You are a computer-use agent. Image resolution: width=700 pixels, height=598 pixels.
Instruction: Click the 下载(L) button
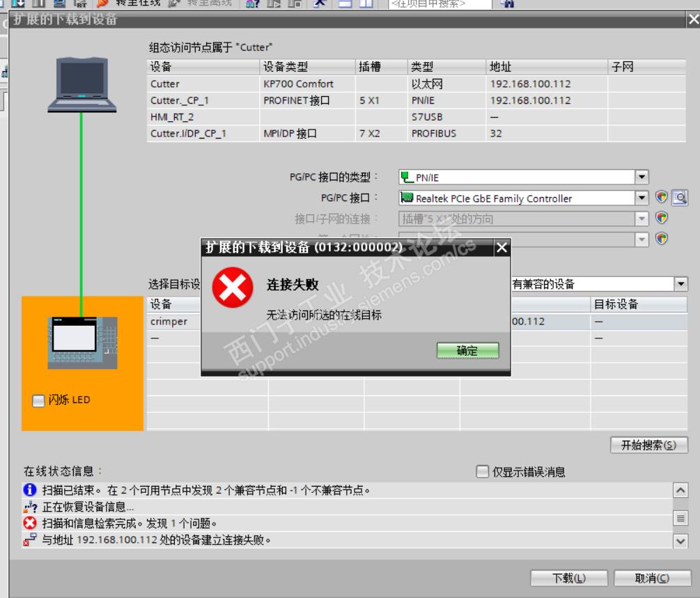(x=569, y=579)
